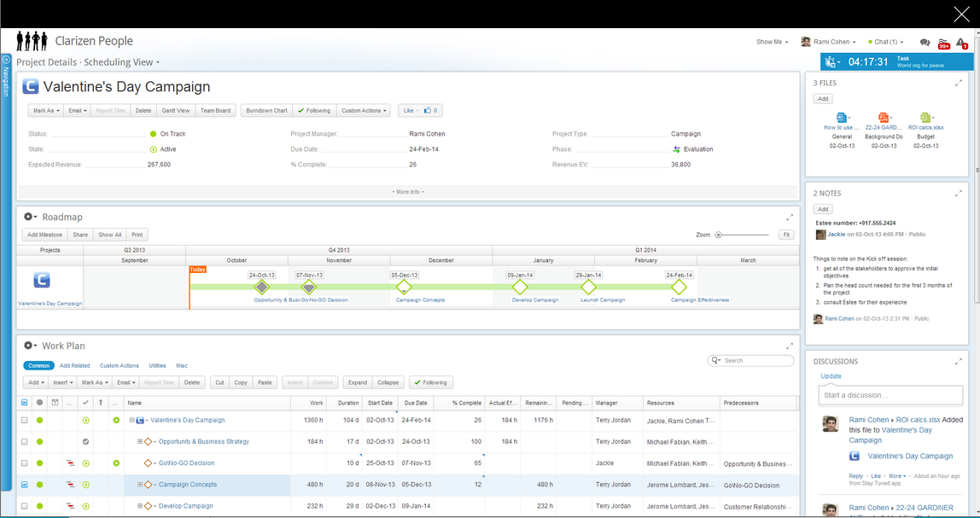This screenshot has height=518, width=980.
Task: Click the Go\No-GO Decision dependency icon
Action: (70, 463)
